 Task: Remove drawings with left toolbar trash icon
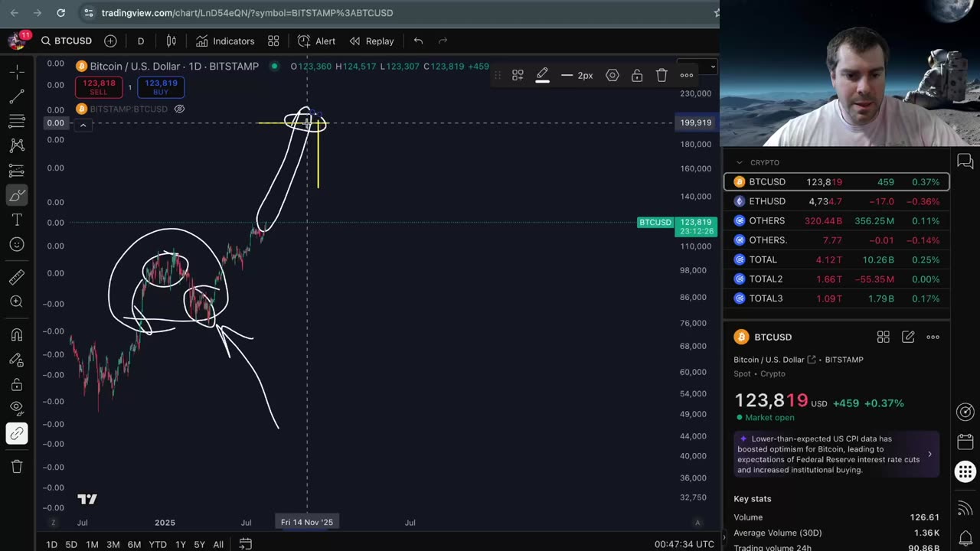click(17, 466)
